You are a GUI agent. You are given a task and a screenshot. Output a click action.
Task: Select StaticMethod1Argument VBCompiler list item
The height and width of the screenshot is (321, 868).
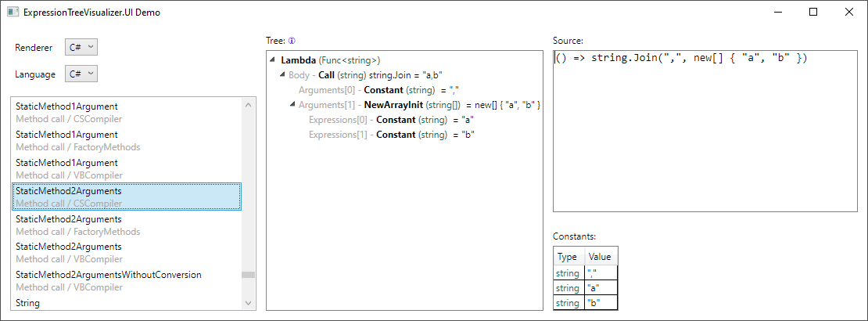pyautogui.click(x=127, y=168)
